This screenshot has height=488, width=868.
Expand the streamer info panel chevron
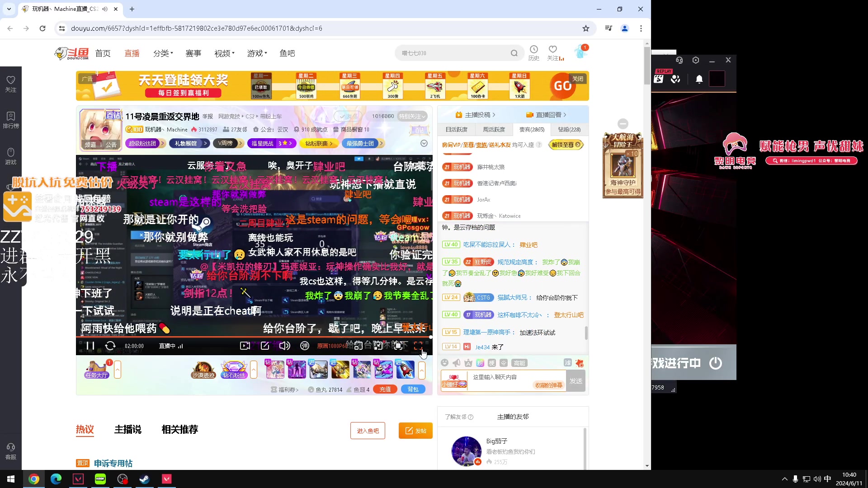point(424,143)
